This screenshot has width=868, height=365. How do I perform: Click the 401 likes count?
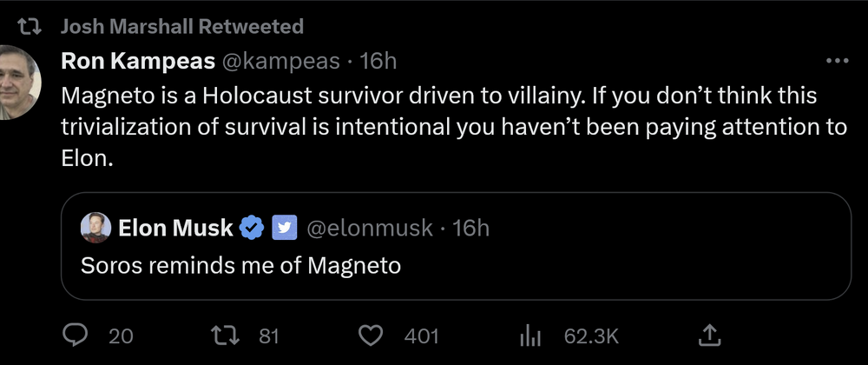pyautogui.click(x=421, y=335)
